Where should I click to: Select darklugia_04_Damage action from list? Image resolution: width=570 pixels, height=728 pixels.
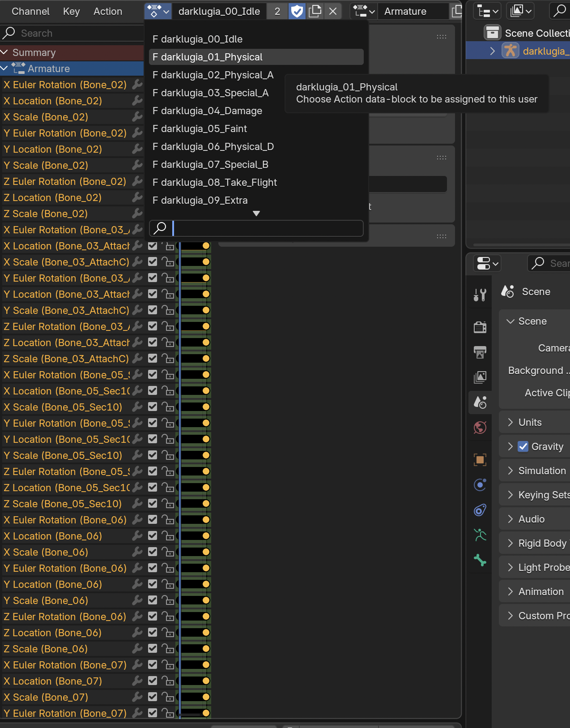(x=256, y=111)
